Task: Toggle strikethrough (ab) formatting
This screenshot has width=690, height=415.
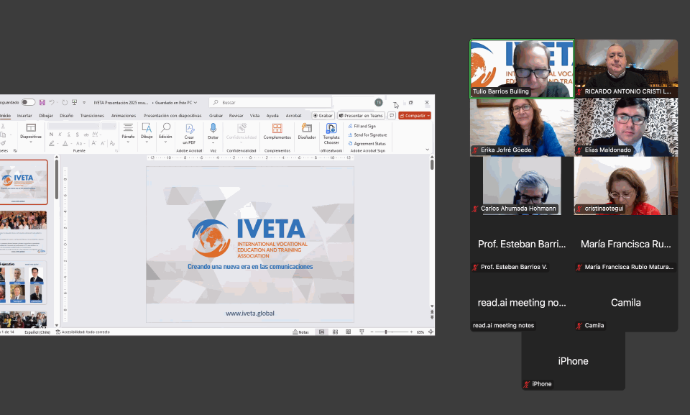Action: click(86, 135)
